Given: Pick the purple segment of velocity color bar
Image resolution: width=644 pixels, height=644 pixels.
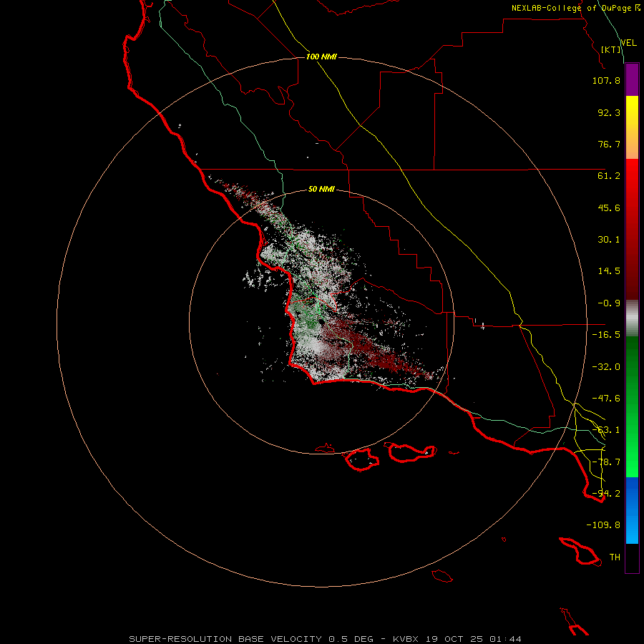Looking at the screenshot, I should [632, 79].
